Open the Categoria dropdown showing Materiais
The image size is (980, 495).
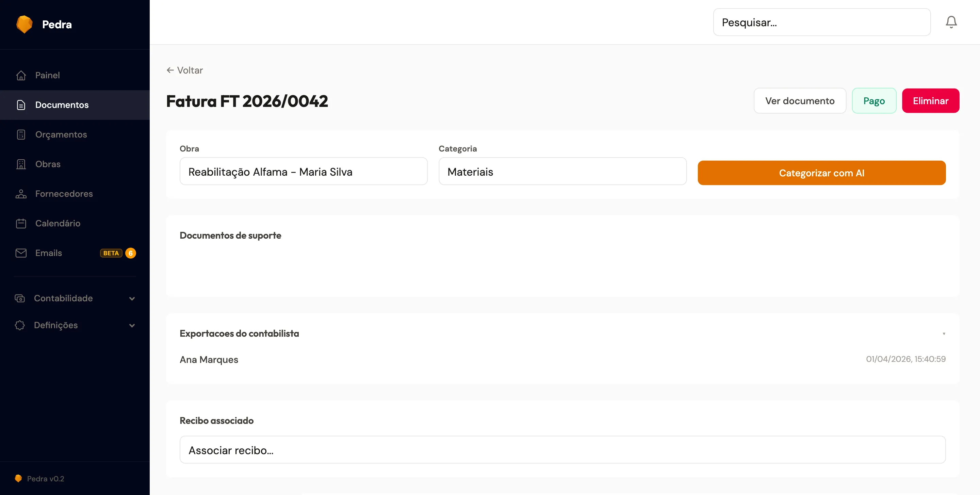pos(562,172)
